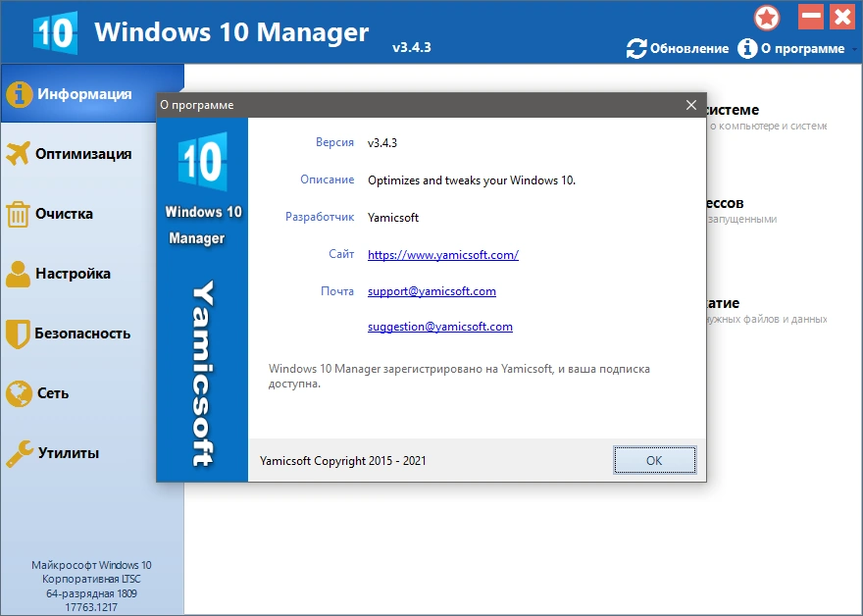The height and width of the screenshot is (616, 863).
Task: Click the refresh arrows Обновление icon
Action: [x=636, y=48]
